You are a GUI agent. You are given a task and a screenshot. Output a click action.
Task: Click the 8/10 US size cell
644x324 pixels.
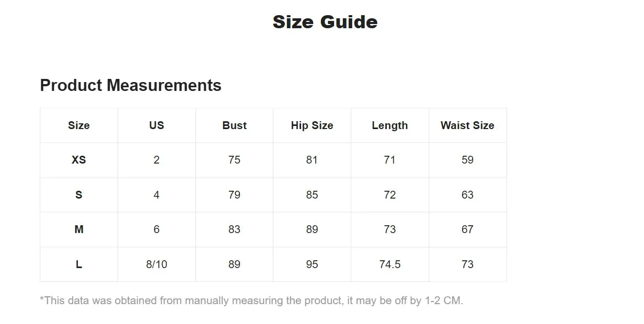(x=157, y=264)
